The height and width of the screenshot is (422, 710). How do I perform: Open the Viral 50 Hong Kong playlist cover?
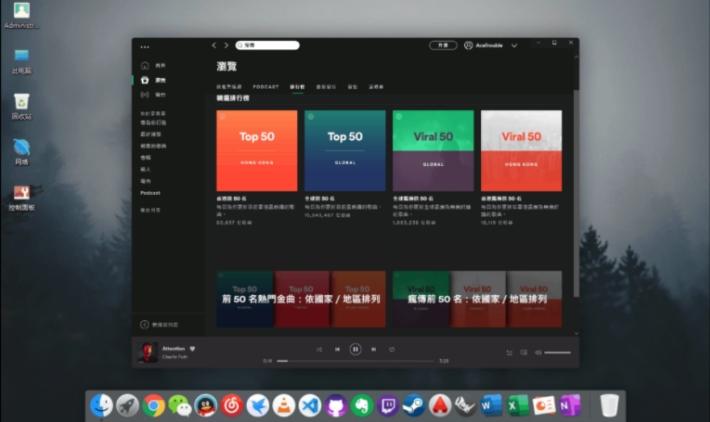(521, 151)
